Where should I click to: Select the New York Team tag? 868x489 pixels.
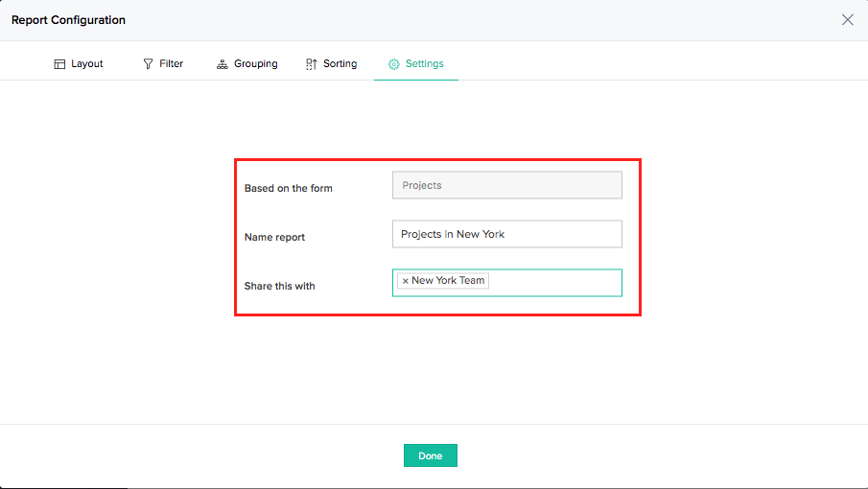click(448, 281)
